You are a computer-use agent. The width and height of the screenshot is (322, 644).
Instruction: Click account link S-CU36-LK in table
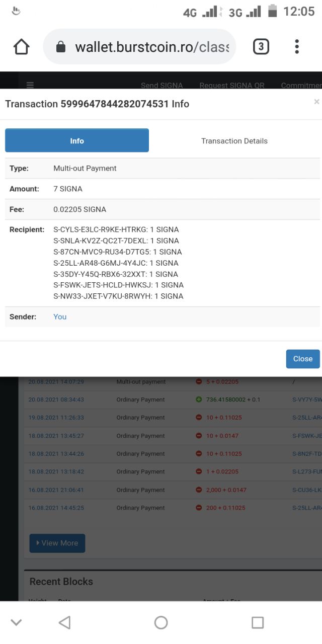pos(306,490)
